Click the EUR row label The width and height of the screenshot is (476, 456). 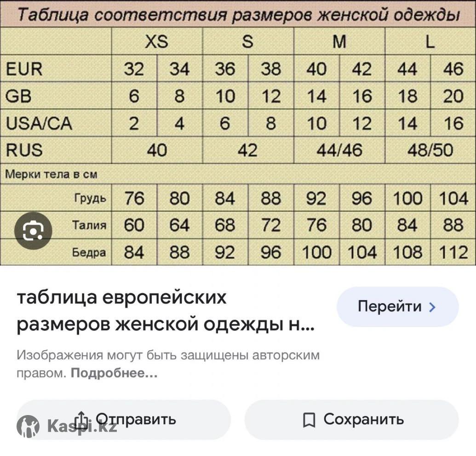(x=24, y=69)
